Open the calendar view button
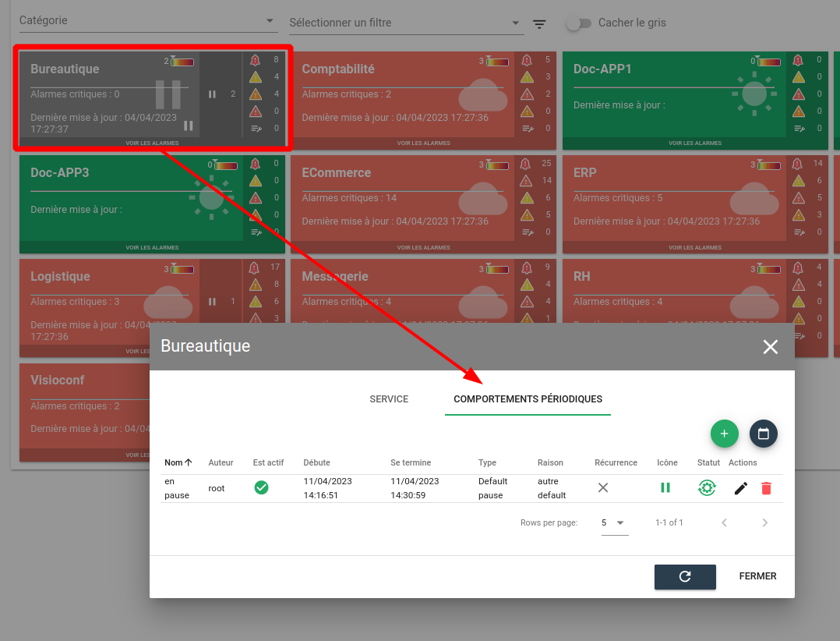Viewport: 840px width, 641px height. [x=764, y=434]
